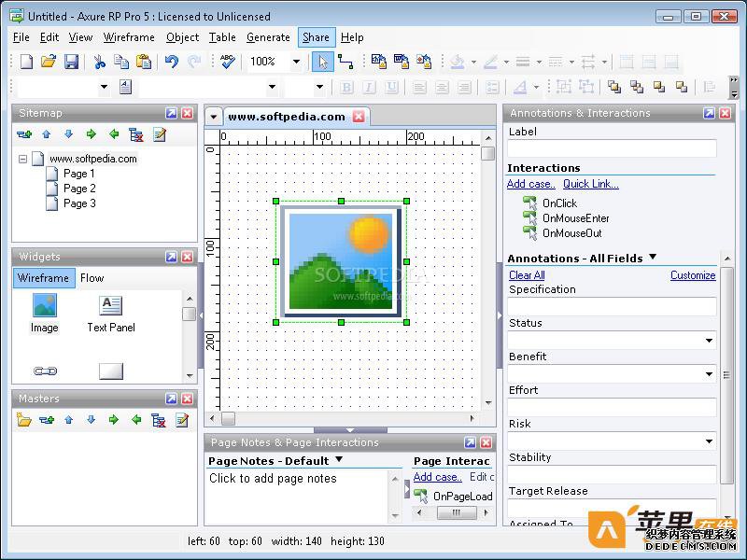
Task: Open the Generate menu
Action: point(268,37)
